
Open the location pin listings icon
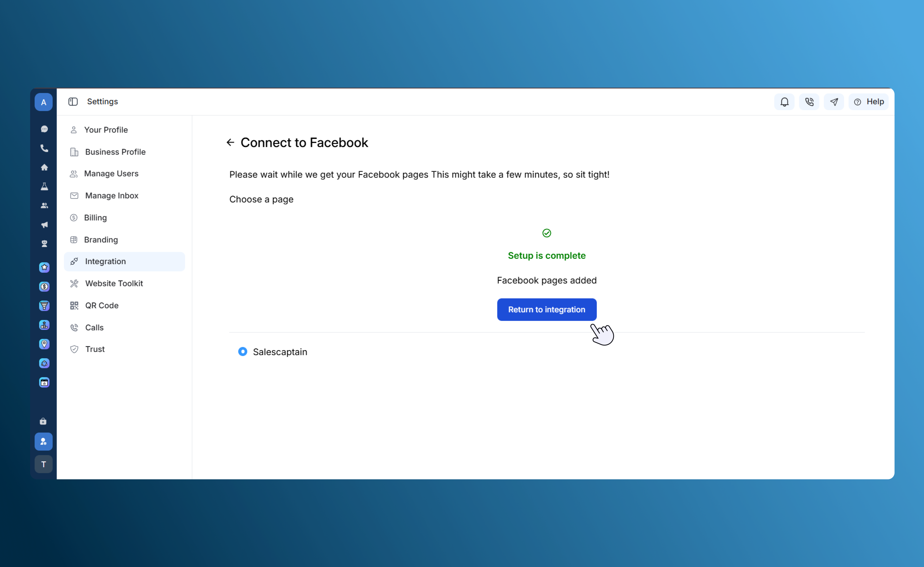click(44, 344)
